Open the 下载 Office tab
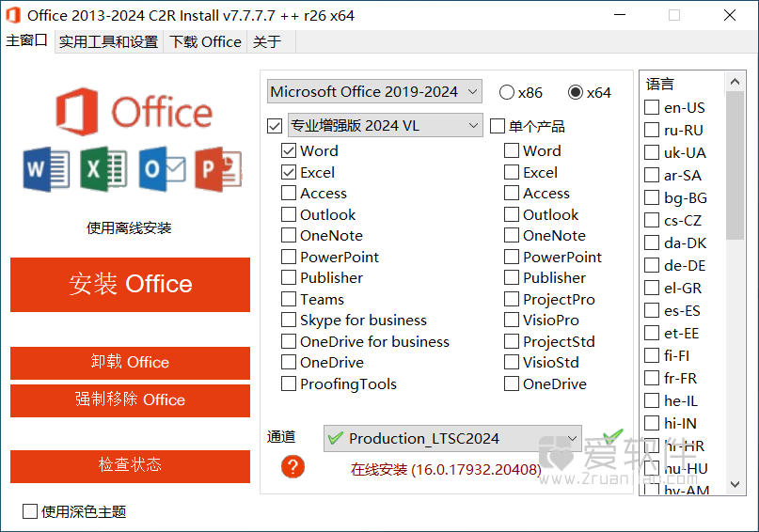The width and height of the screenshot is (759, 532). pyautogui.click(x=205, y=42)
